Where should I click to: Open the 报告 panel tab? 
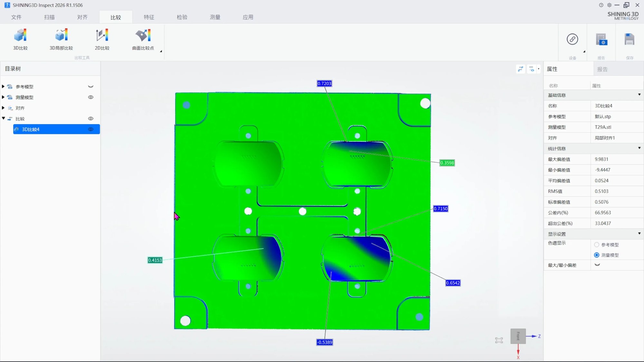point(602,69)
